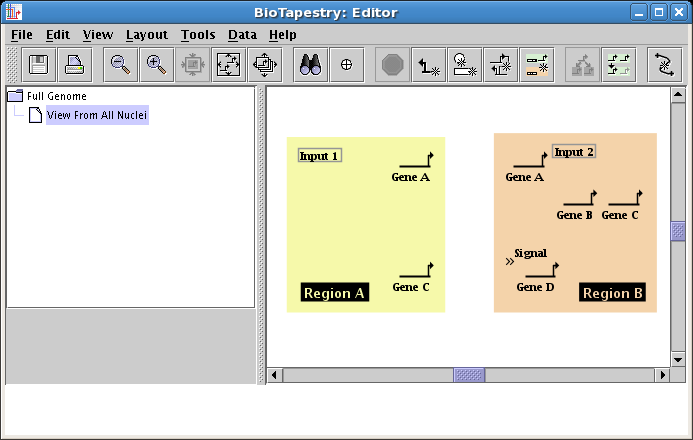
Task: Click the vertical scrollbar down arrow
Action: (678, 359)
